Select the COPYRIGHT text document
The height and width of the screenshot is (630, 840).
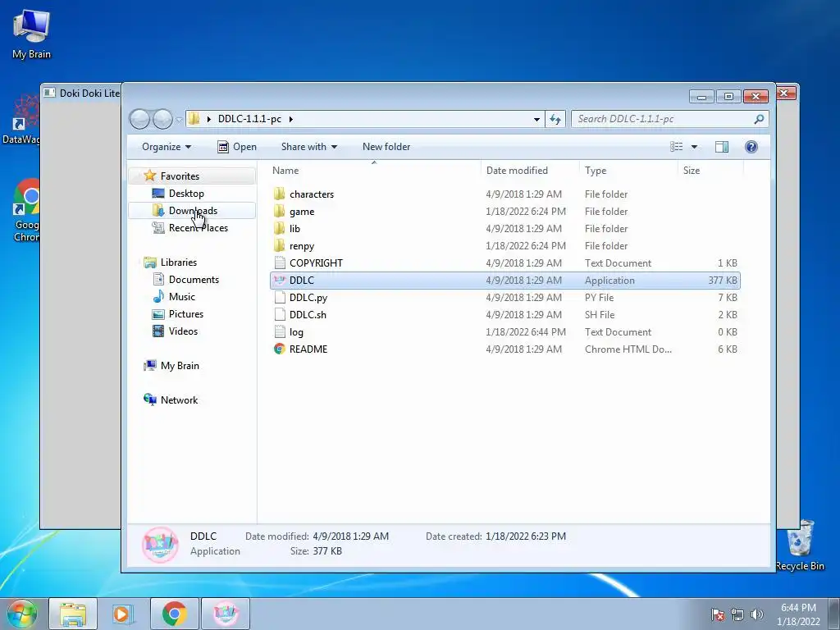(316, 263)
